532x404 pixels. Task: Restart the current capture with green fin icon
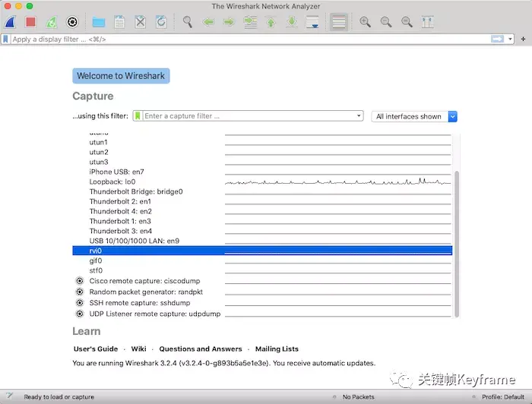click(x=51, y=22)
